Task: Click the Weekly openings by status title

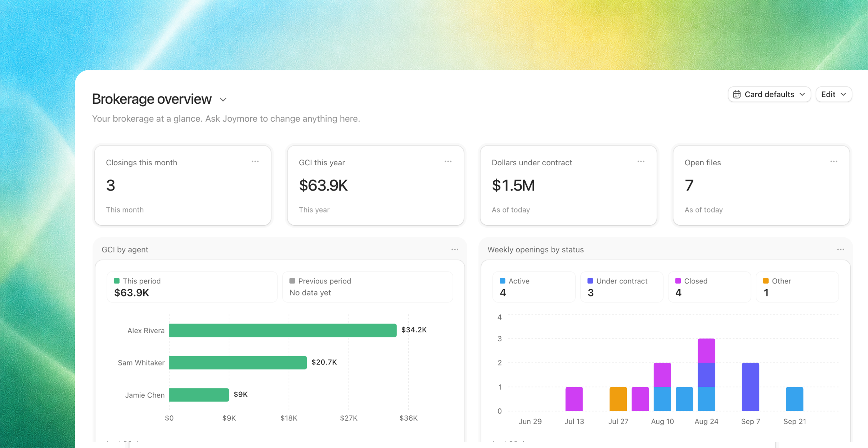Action: coord(536,250)
